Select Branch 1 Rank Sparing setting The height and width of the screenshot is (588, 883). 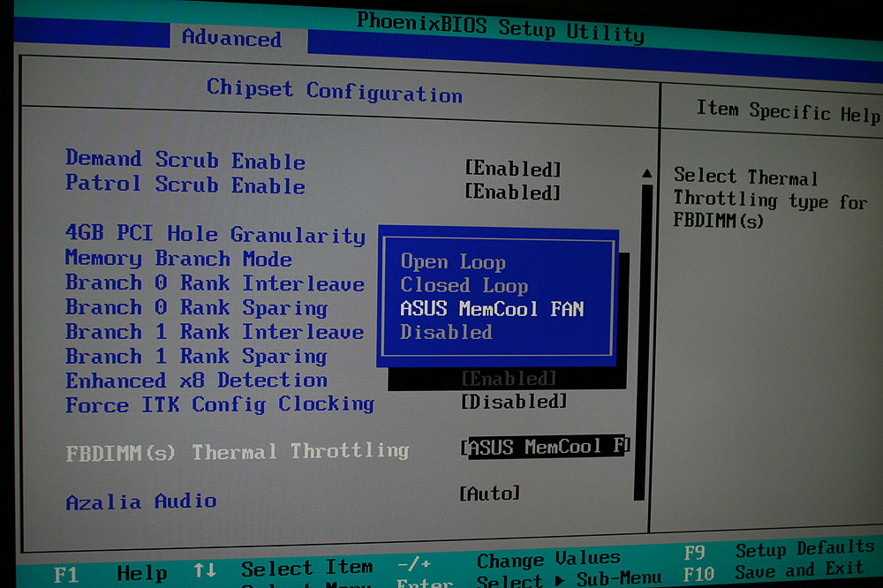click(197, 356)
